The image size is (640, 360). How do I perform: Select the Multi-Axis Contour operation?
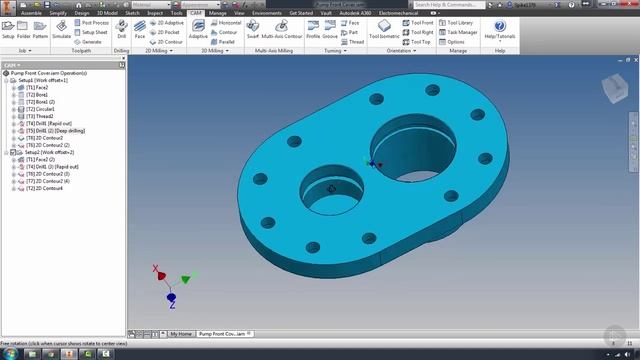282,29
